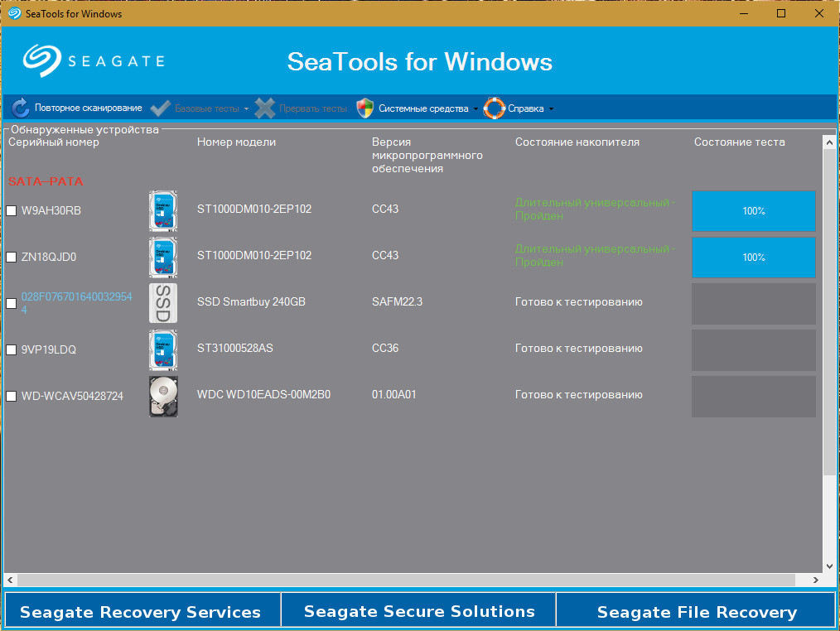Click the 100% progress bar for ZN18QJD0
This screenshot has width=840, height=631.
click(x=753, y=258)
